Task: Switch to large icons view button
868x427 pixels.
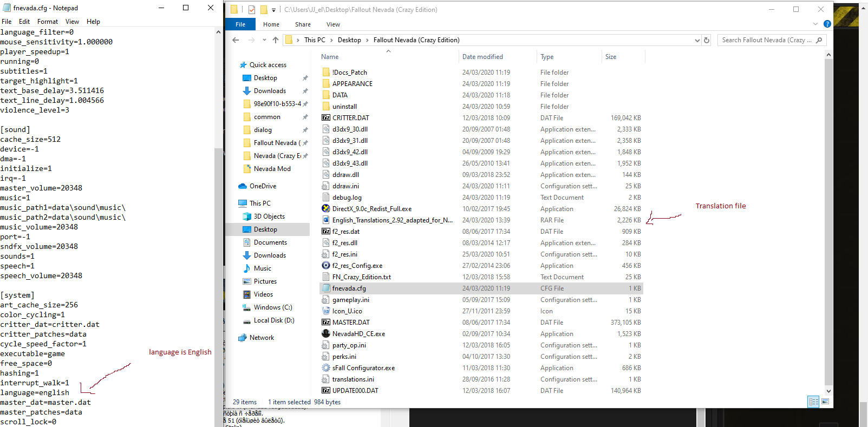Action: tap(825, 402)
